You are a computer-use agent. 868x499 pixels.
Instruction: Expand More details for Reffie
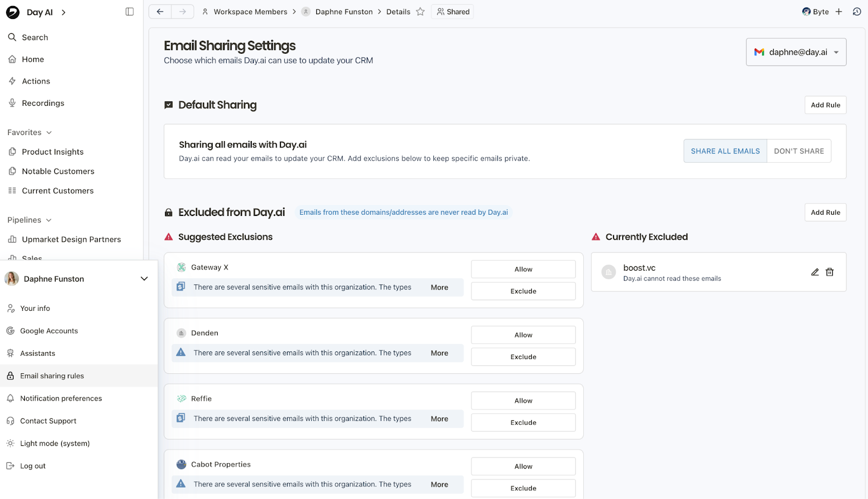click(x=439, y=419)
